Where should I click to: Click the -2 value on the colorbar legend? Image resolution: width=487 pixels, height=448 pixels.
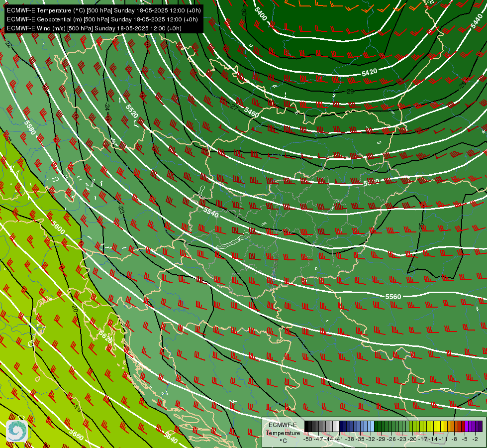[x=475, y=439]
